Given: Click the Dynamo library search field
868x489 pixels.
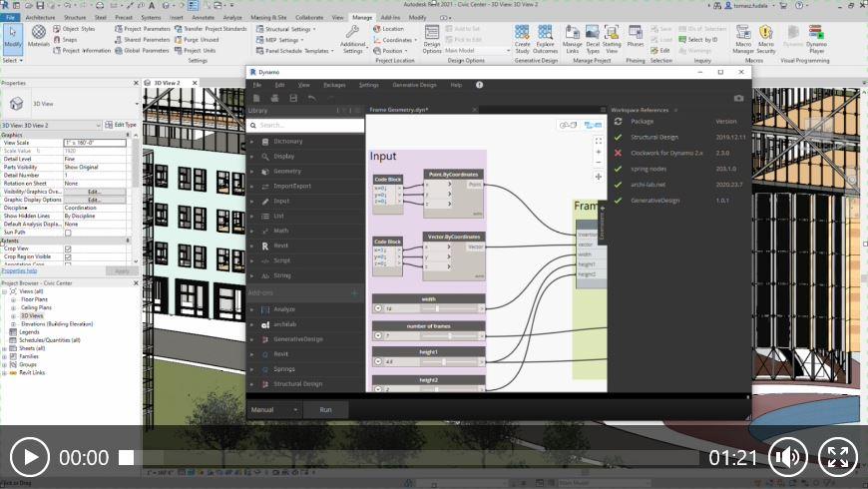Looking at the screenshot, I should [x=305, y=125].
